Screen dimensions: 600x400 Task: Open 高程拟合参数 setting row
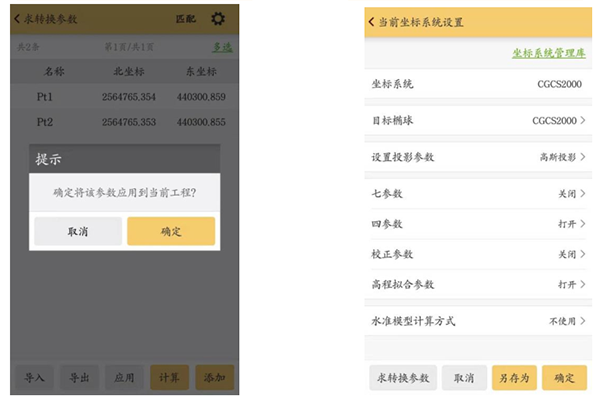coord(478,285)
